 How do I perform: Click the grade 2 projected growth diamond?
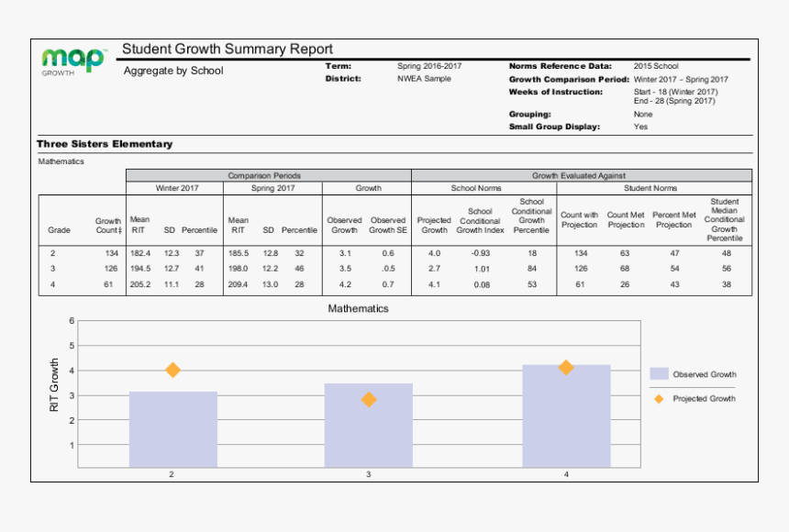(x=172, y=370)
